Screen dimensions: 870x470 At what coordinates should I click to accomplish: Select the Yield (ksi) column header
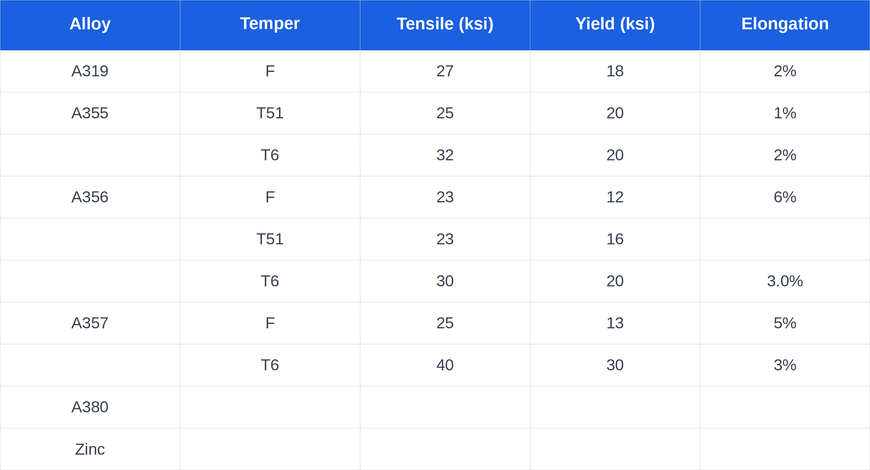pos(615,24)
